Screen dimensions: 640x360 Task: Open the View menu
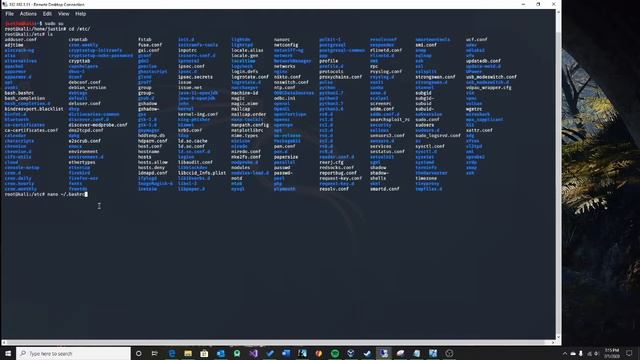63,13
